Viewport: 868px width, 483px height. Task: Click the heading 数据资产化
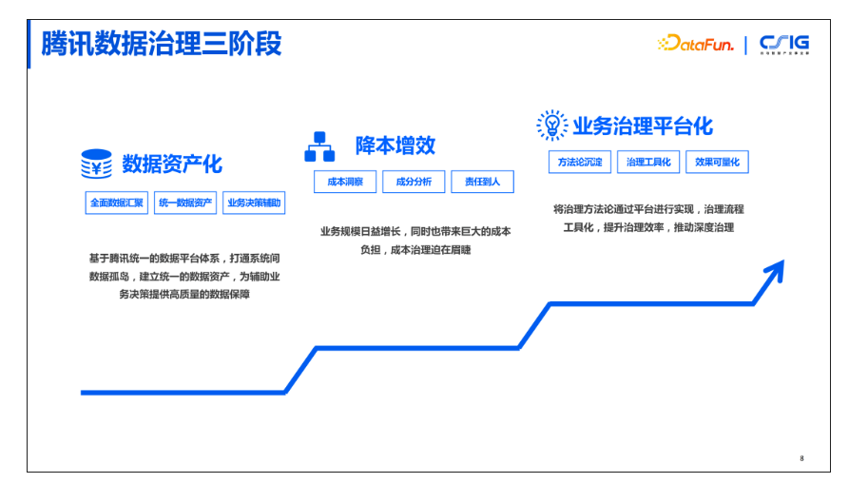click(x=172, y=164)
